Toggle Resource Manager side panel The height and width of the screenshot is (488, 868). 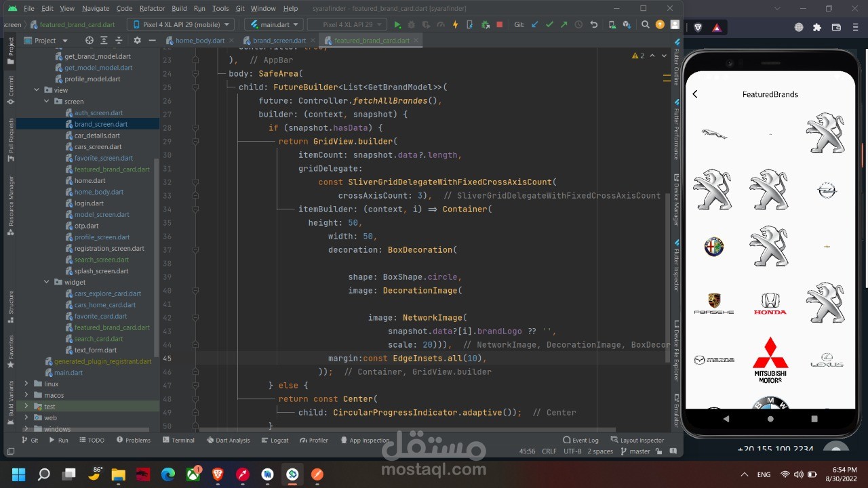(10, 206)
